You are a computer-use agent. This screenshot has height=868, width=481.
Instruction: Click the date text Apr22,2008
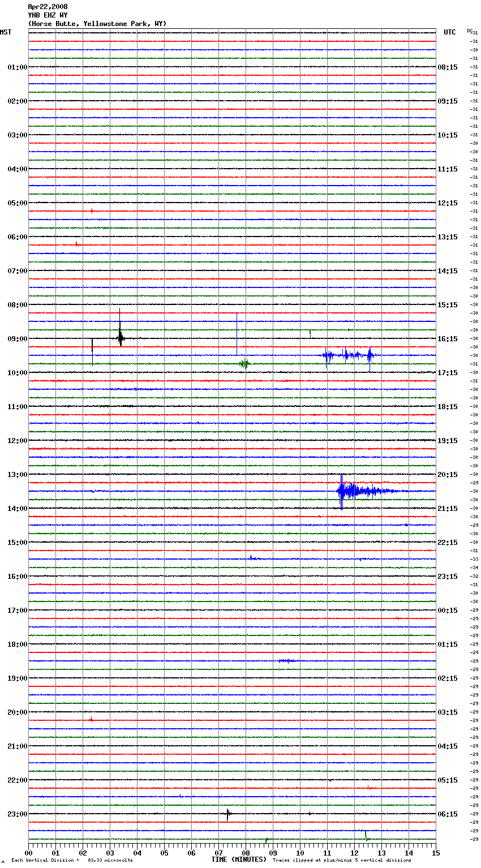(x=48, y=7)
